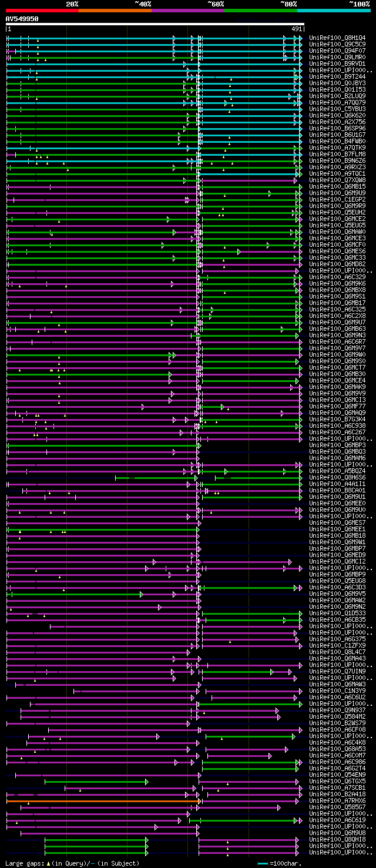Open hit UniRef100_A6G2T4
This screenshot has height=868, width=376.
[337, 768]
